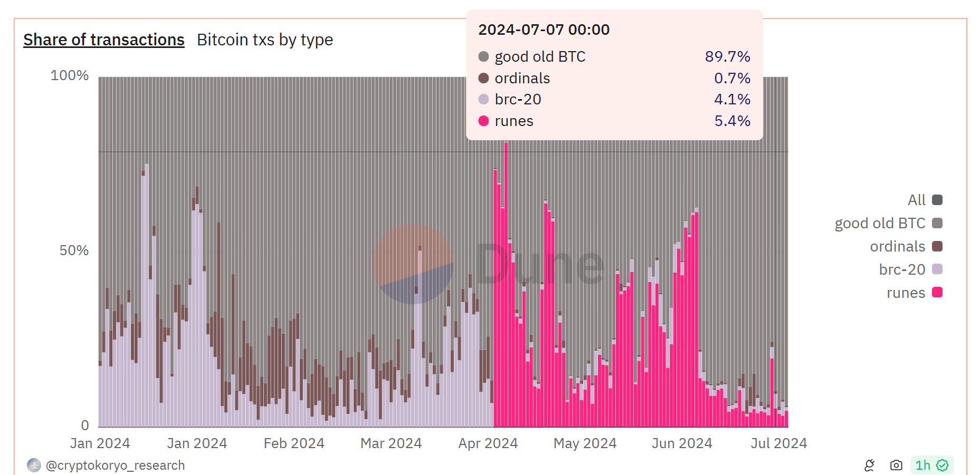Screen dimensions: 980x475
Task: Click the All legend color swatch
Action: (x=937, y=200)
